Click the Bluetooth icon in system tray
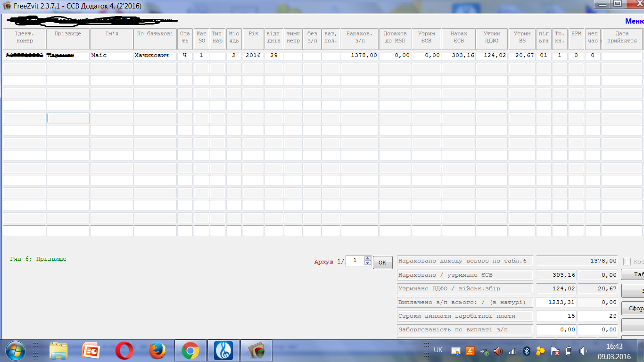 528,351
